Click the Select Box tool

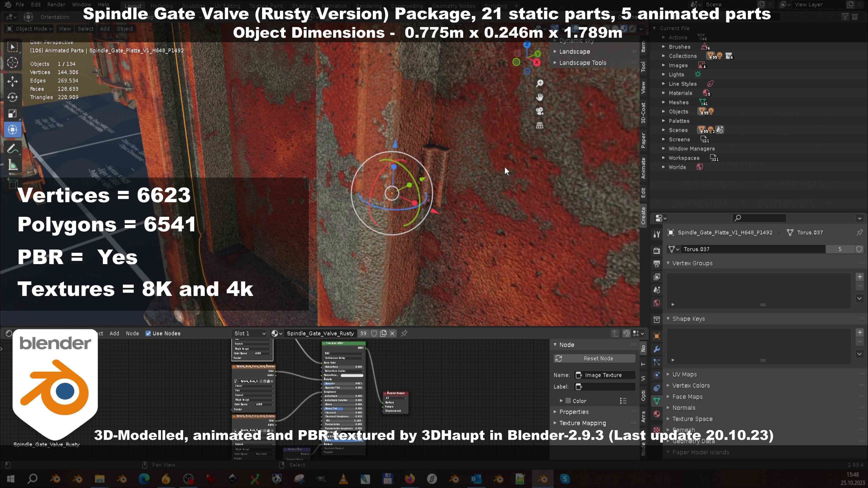[x=12, y=47]
